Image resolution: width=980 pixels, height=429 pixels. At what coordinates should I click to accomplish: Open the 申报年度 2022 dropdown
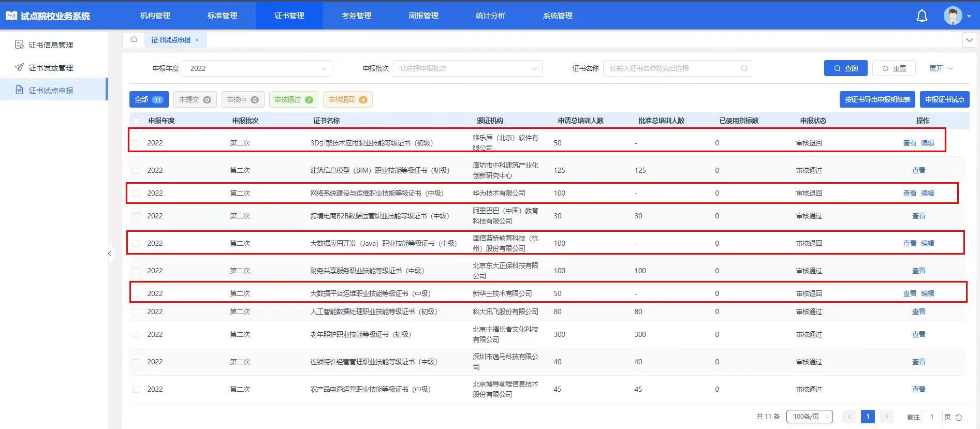tap(258, 68)
